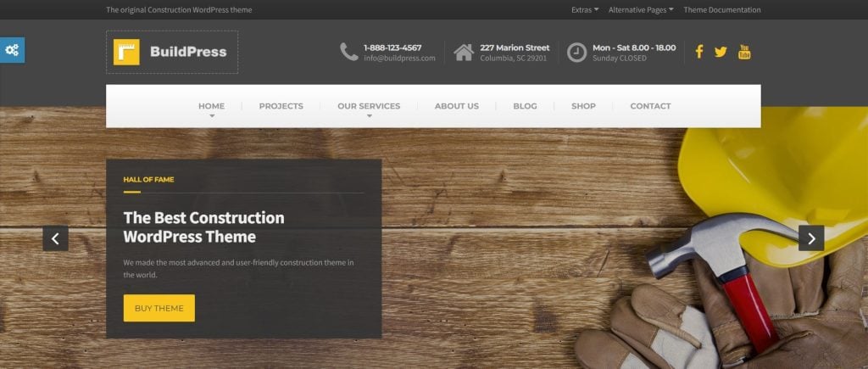Screen dimensions: 868x369
Task: Click the HALL OF FAME label
Action: (x=148, y=180)
